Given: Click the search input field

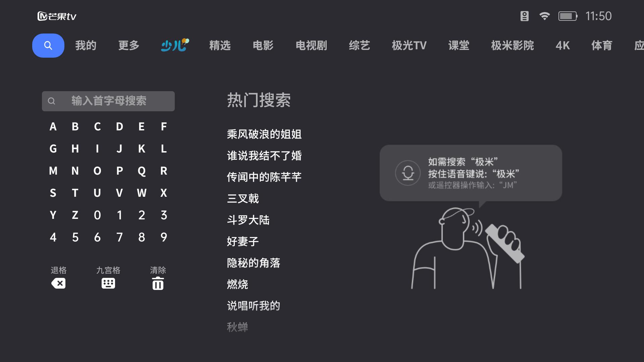Looking at the screenshot, I should pyautogui.click(x=108, y=101).
